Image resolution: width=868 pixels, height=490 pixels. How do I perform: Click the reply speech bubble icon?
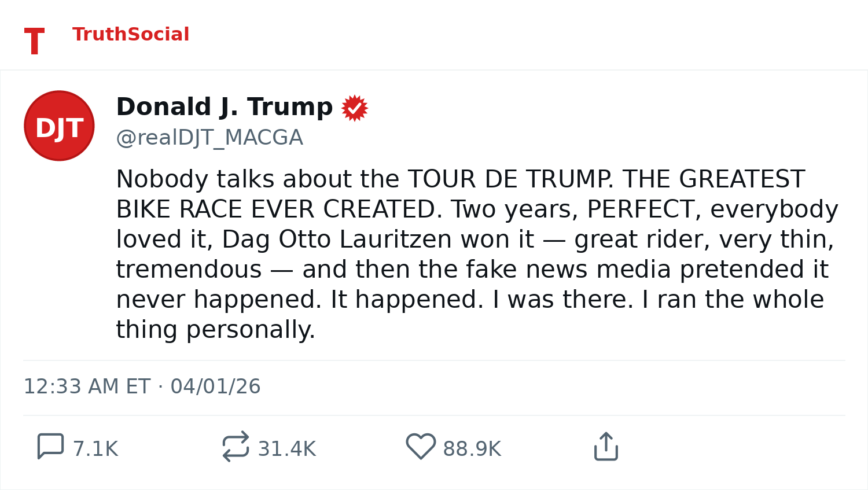(50, 447)
